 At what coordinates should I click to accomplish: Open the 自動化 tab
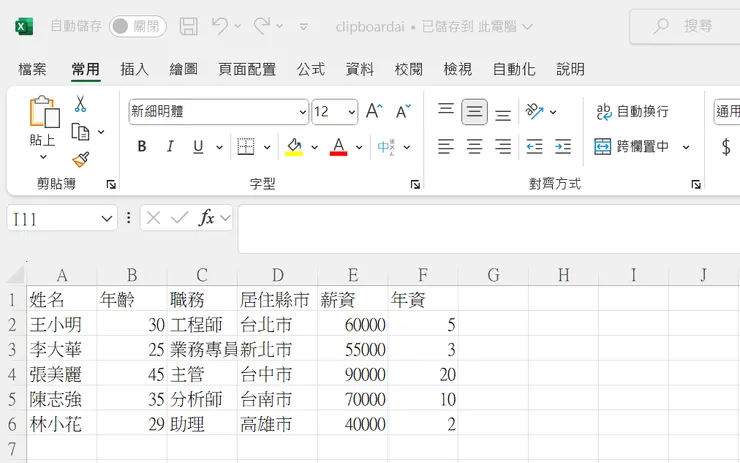[514, 69]
